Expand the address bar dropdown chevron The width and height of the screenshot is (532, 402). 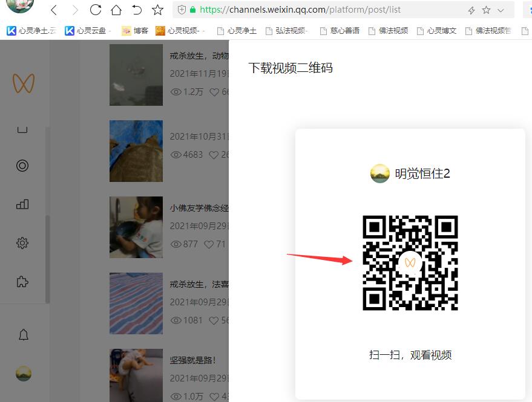click(501, 10)
